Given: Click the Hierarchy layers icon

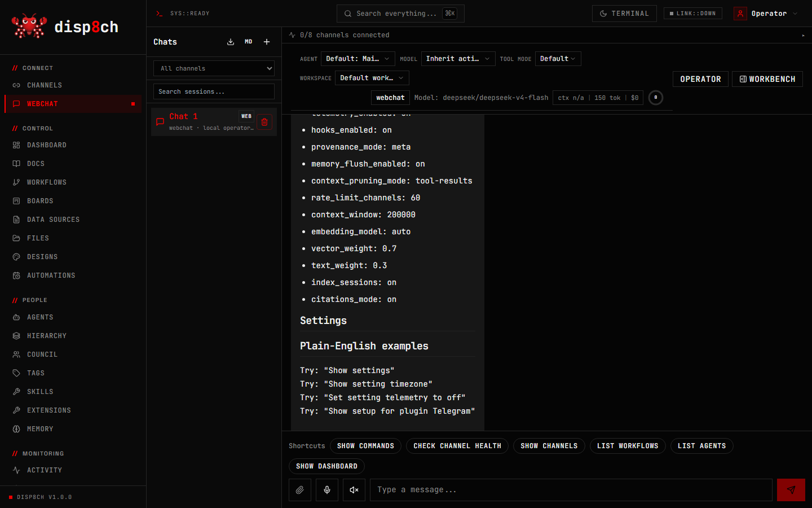Looking at the screenshot, I should (x=16, y=336).
